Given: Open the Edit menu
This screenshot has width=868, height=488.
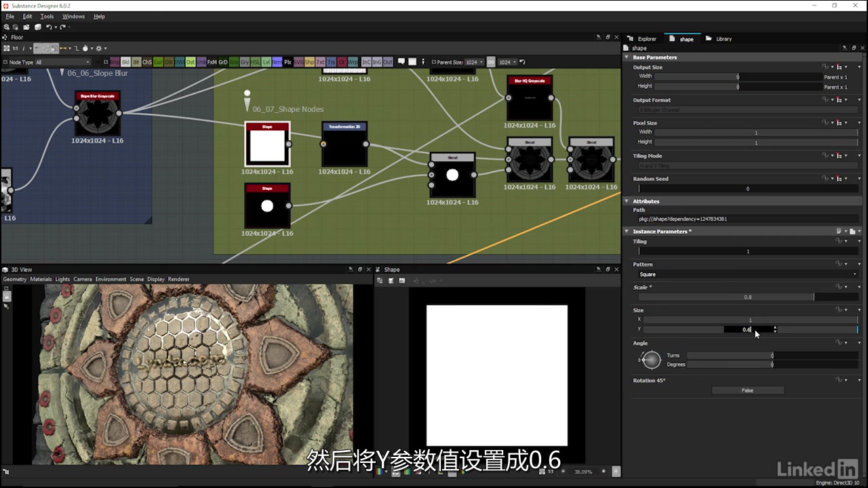Looking at the screenshot, I should (27, 16).
